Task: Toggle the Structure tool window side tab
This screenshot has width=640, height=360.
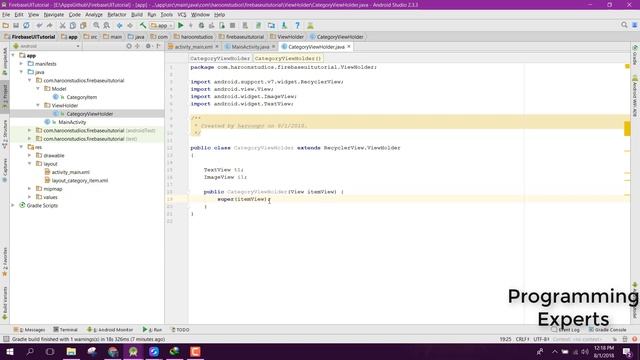Action: (x=5, y=134)
